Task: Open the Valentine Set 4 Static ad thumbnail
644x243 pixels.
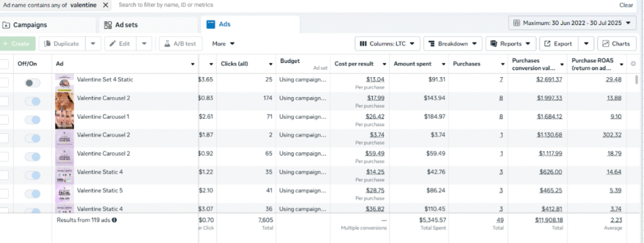Action: (x=65, y=83)
